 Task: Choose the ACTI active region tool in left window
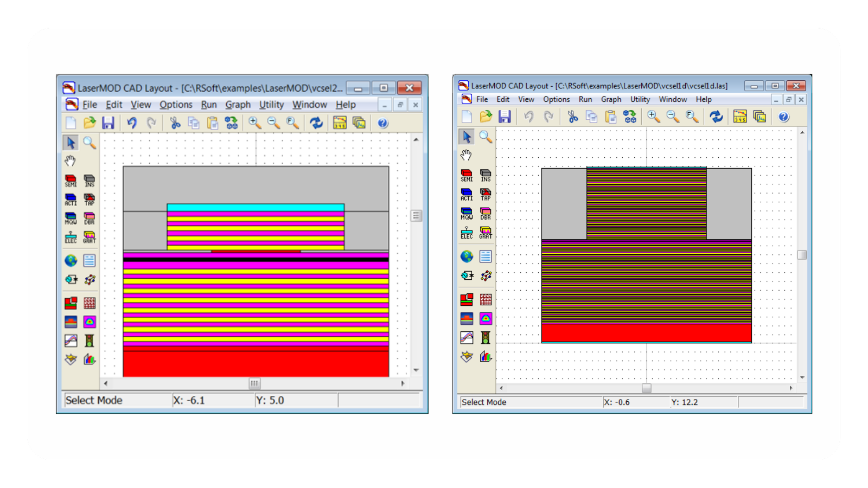click(71, 200)
